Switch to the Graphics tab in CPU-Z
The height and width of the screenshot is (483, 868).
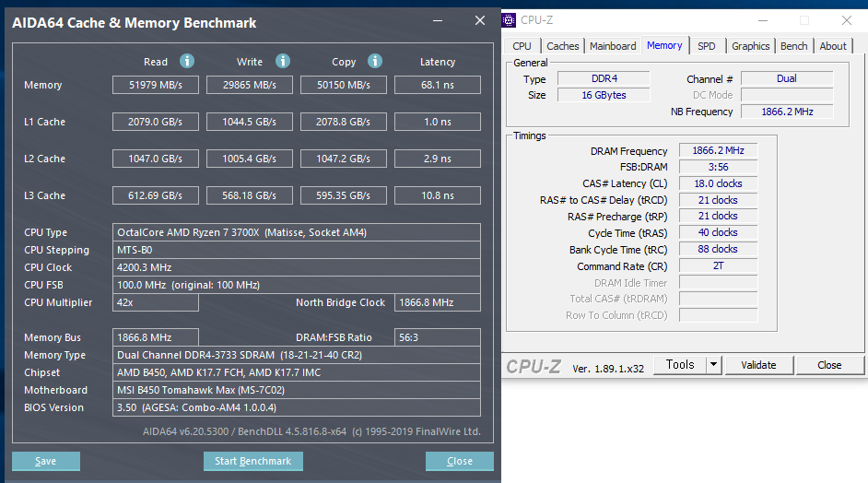[x=751, y=46]
